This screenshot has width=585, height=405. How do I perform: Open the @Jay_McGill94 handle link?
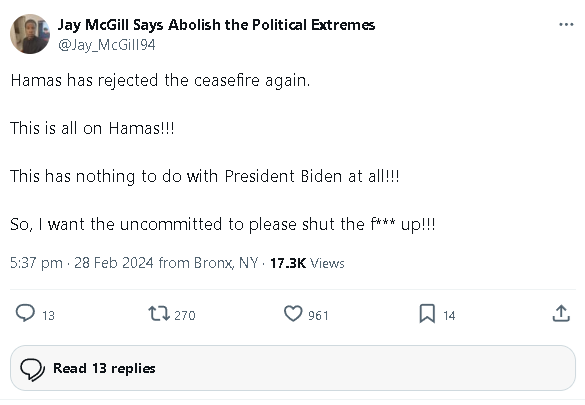pyautogui.click(x=107, y=45)
